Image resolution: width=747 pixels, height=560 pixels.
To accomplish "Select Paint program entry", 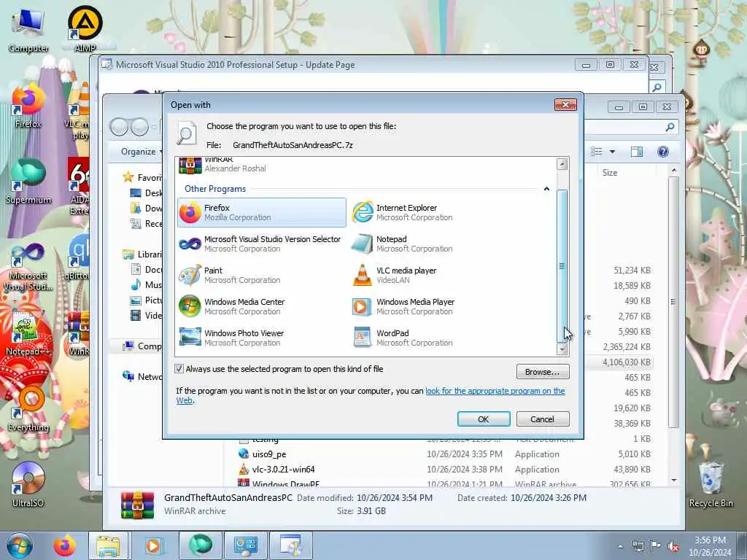I will [x=262, y=275].
